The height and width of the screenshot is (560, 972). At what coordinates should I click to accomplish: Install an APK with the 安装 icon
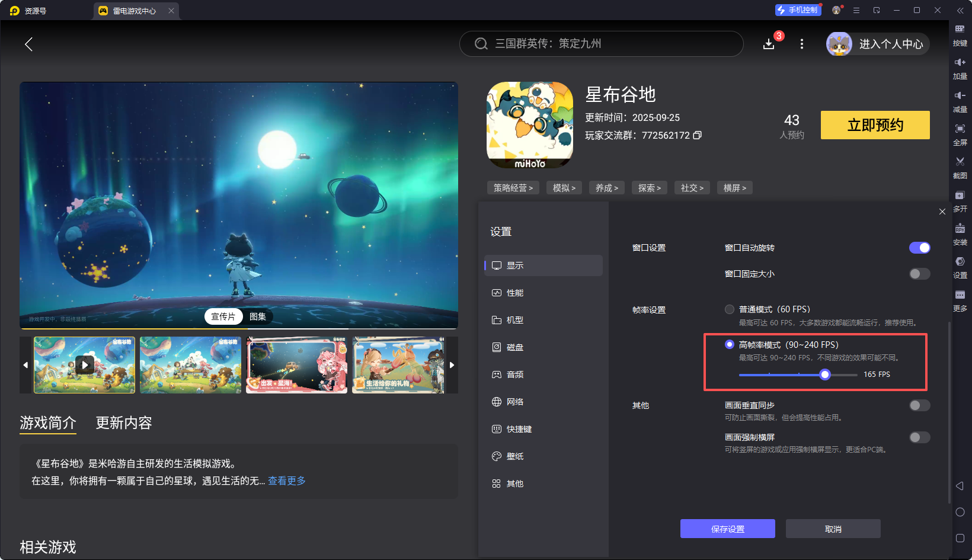[x=960, y=235]
